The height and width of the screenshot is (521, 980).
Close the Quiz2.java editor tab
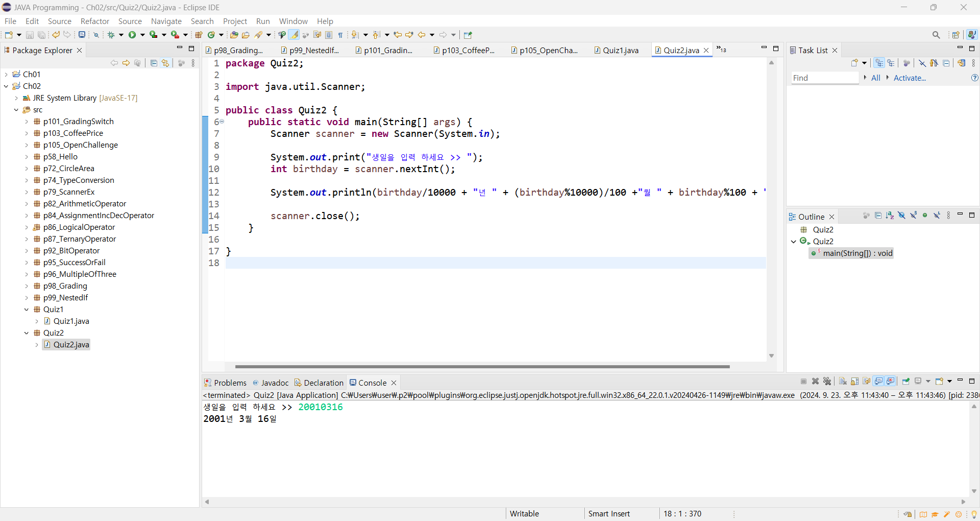[706, 50]
